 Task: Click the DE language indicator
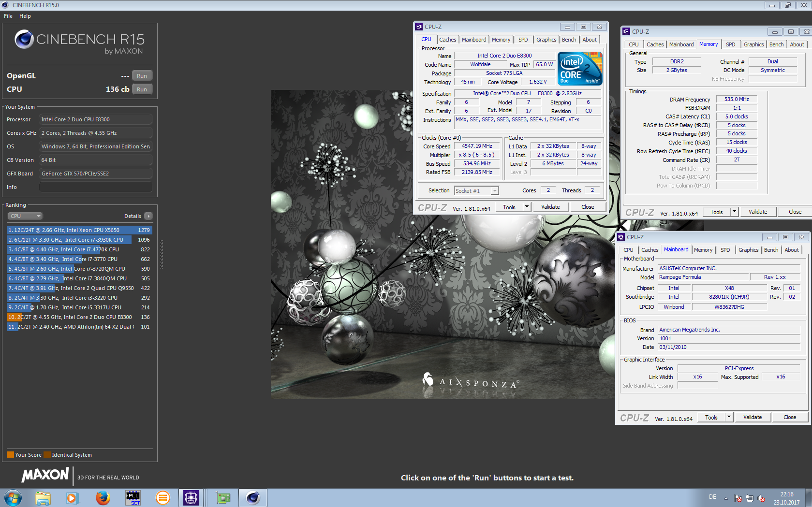pyautogui.click(x=712, y=497)
